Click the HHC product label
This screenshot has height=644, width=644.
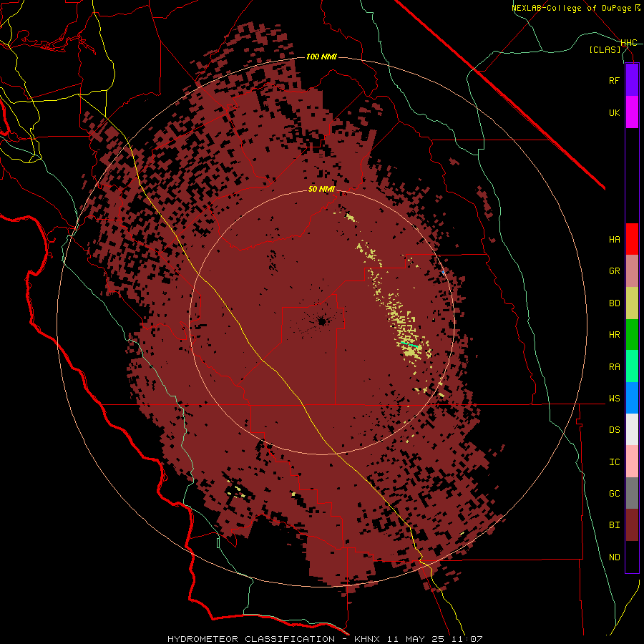[629, 43]
